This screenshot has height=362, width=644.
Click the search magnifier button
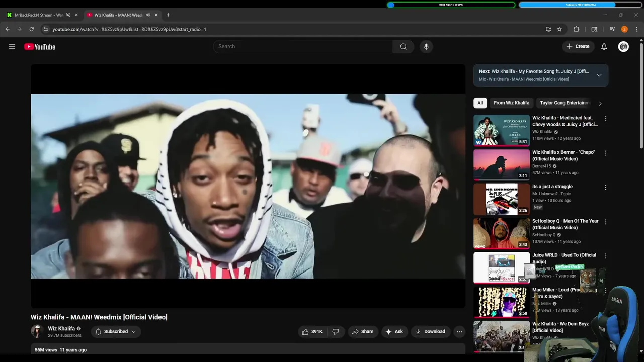pyautogui.click(x=404, y=46)
